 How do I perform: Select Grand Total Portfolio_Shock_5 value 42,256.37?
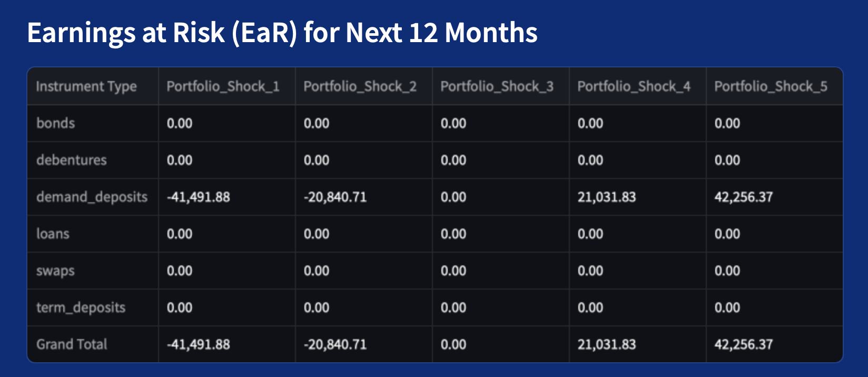pos(744,344)
